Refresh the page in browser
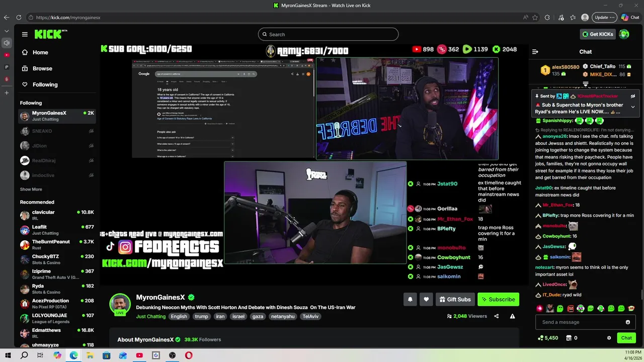Screen dimensions: 644x362 point(19,17)
